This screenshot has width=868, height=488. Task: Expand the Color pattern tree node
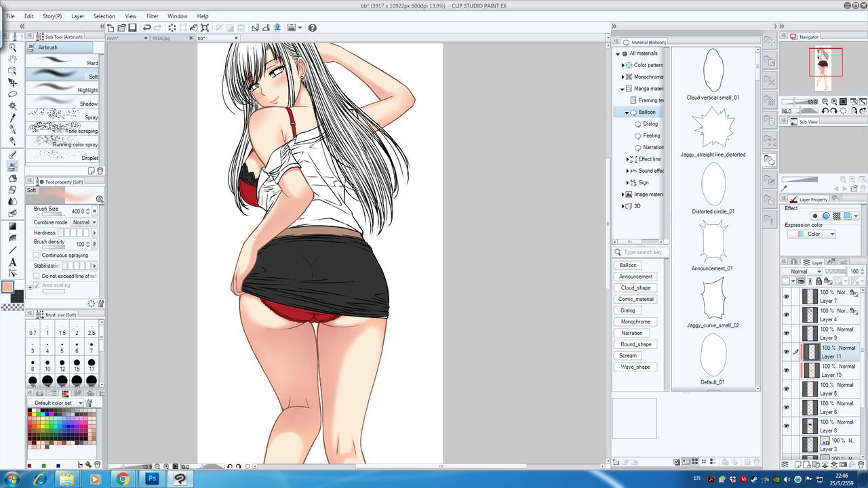(x=623, y=65)
